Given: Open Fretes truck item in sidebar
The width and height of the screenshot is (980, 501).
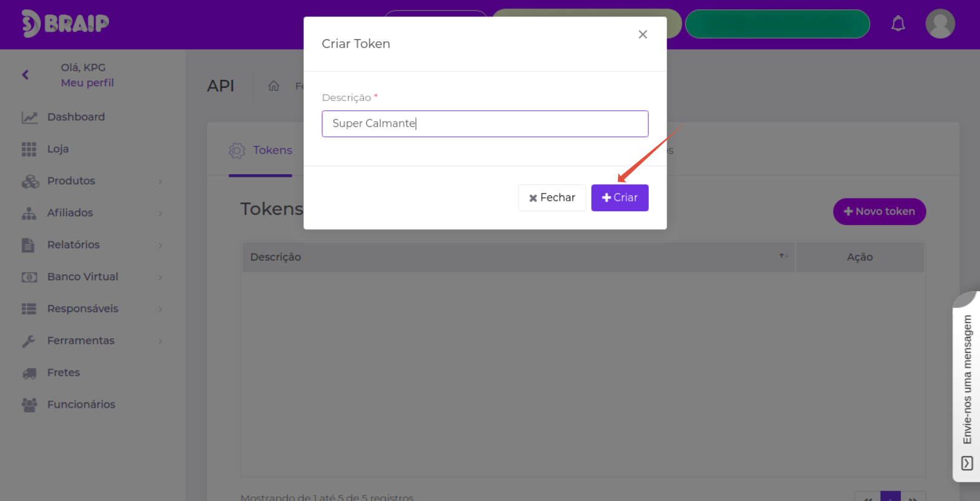Looking at the screenshot, I should (x=29, y=373).
